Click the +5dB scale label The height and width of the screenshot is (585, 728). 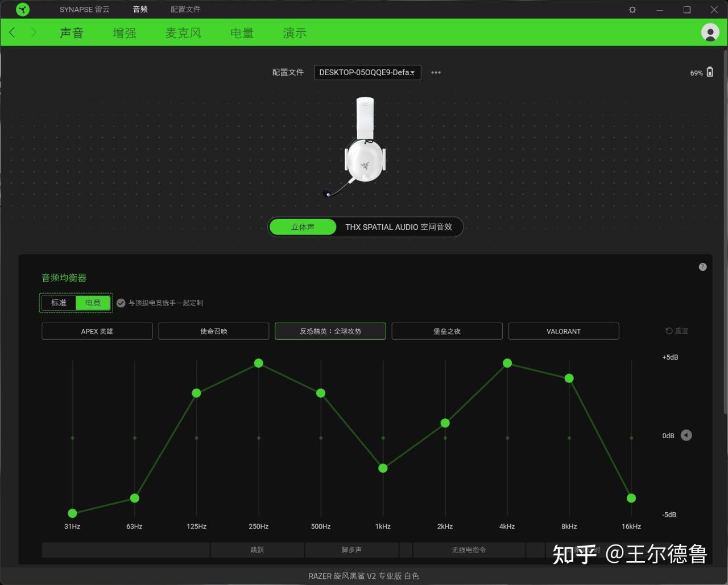tap(670, 357)
